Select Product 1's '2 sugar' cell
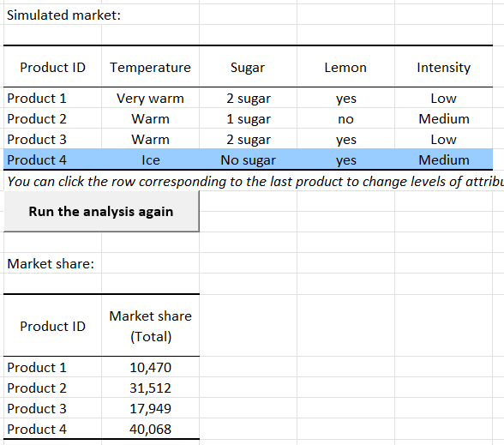The width and height of the screenshot is (504, 445). pos(249,99)
